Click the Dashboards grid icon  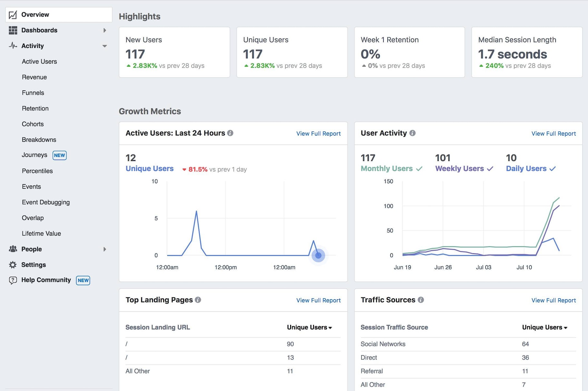coord(13,30)
